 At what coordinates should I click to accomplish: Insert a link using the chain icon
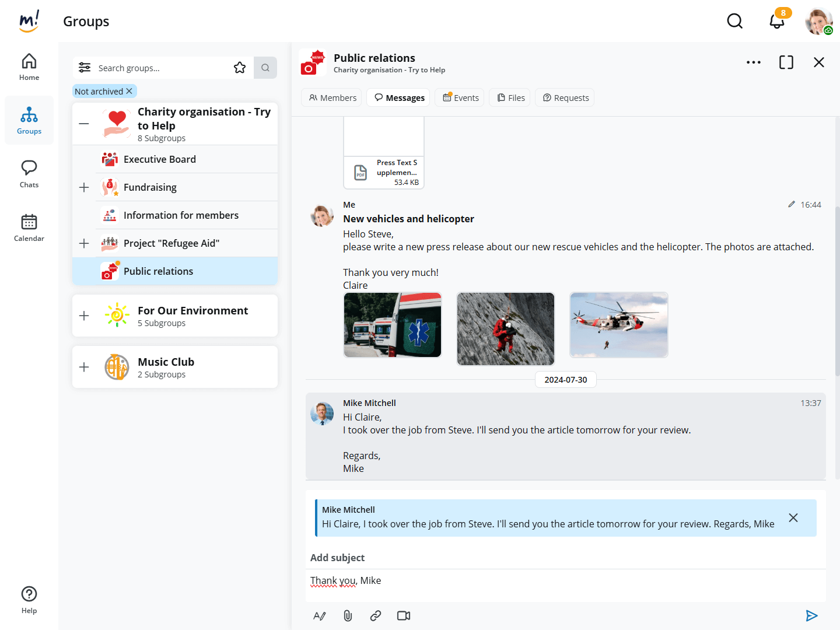(x=376, y=615)
